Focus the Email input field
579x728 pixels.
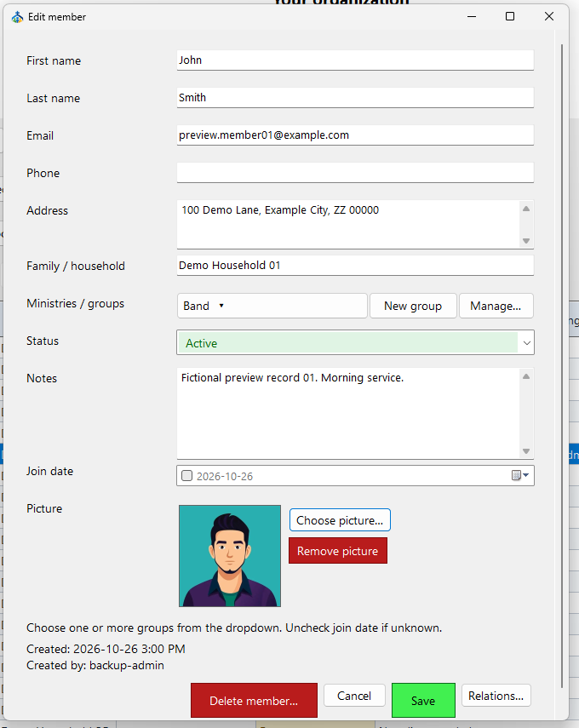click(x=355, y=135)
